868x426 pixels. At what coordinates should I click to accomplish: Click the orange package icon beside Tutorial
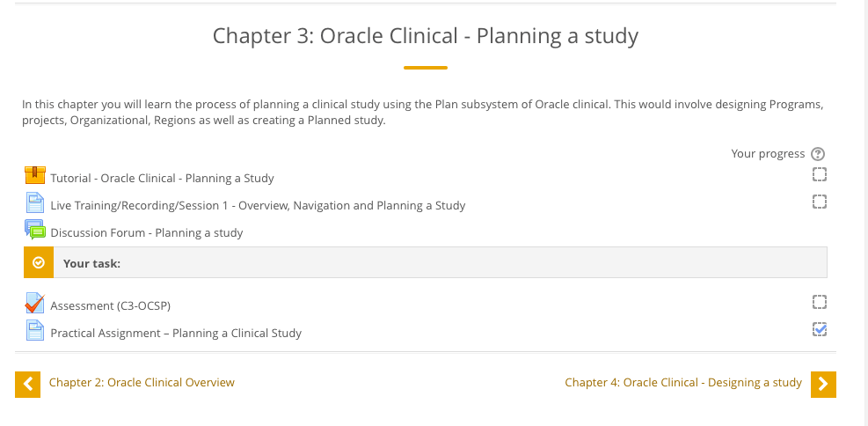(35, 175)
